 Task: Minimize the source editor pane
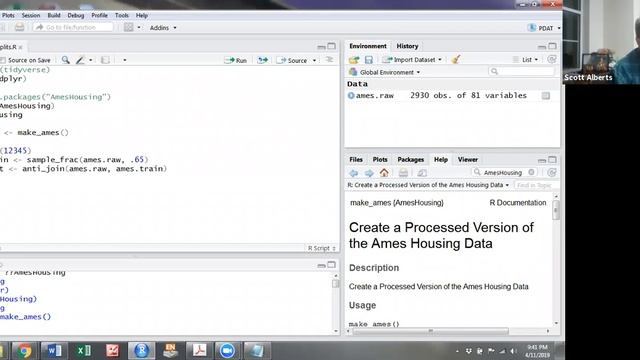pos(321,47)
